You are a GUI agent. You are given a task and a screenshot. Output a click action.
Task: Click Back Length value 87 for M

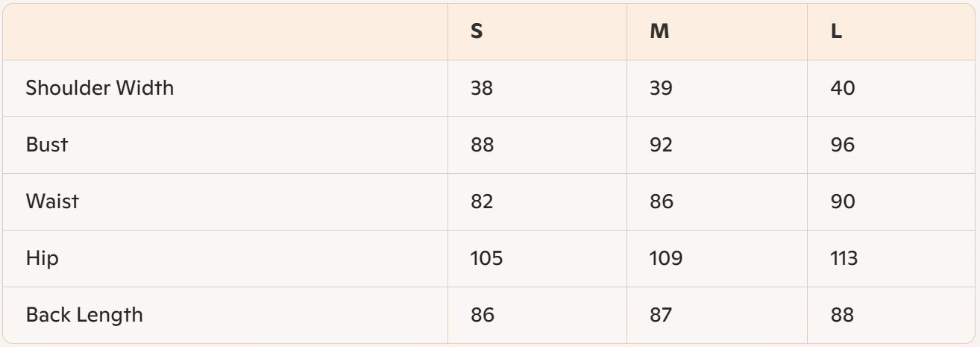(x=661, y=315)
